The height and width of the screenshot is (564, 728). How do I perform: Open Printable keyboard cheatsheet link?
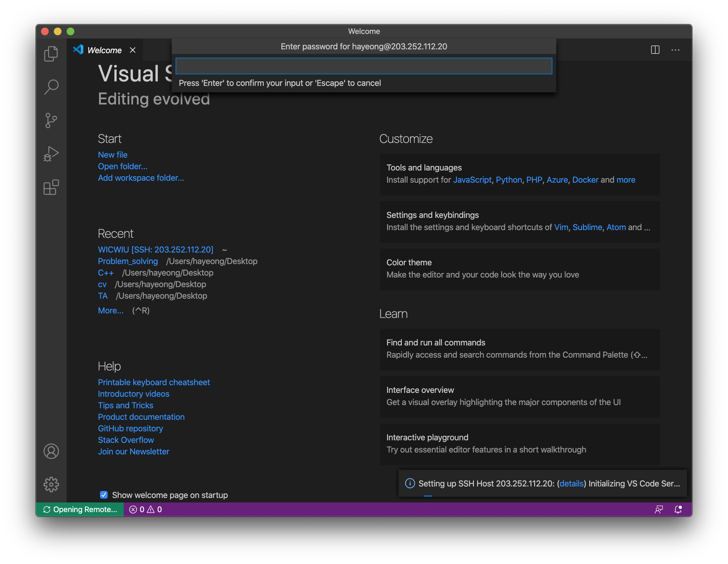coord(154,382)
